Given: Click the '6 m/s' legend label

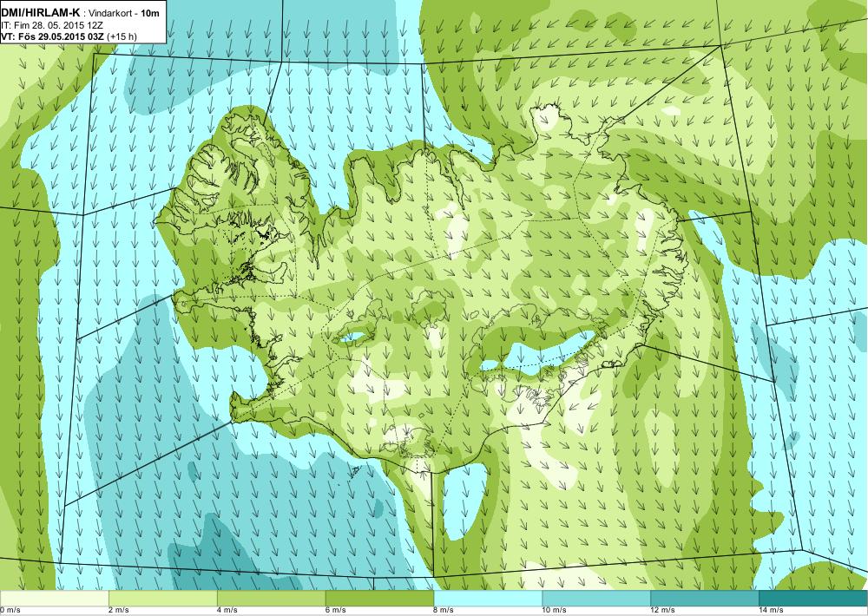Looking at the screenshot, I should [x=336, y=611].
